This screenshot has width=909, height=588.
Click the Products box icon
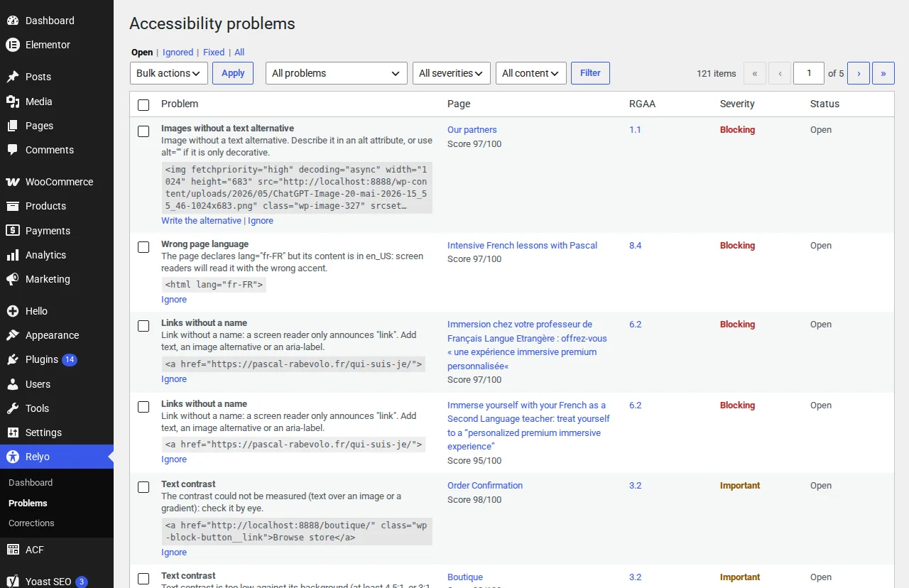(13, 206)
